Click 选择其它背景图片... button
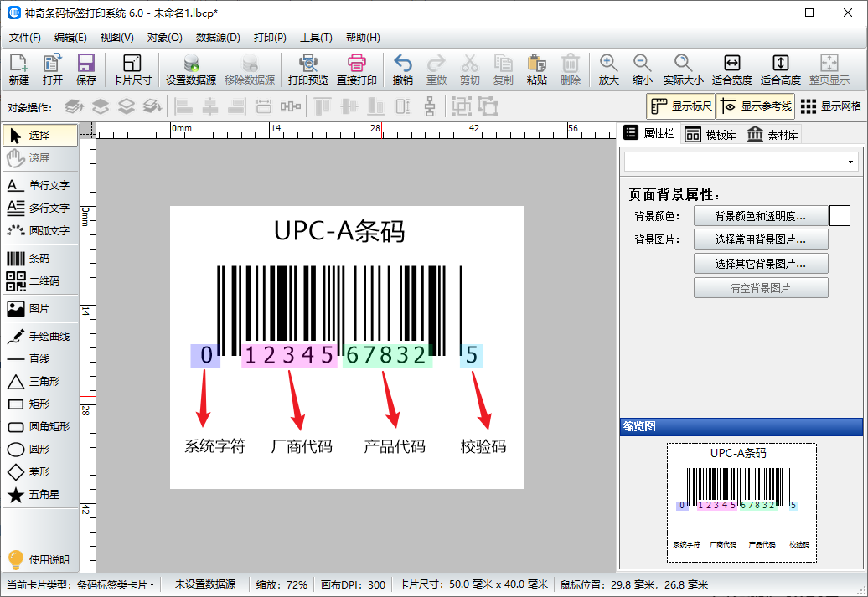This screenshot has width=868, height=597. click(x=761, y=264)
